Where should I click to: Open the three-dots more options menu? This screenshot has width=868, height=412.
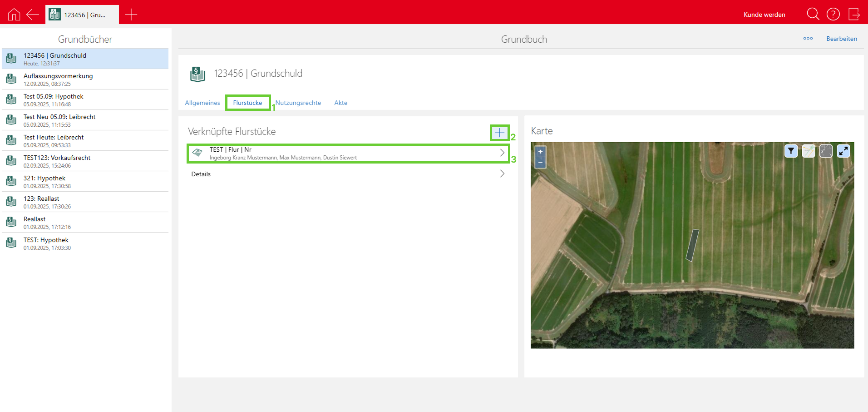(808, 39)
